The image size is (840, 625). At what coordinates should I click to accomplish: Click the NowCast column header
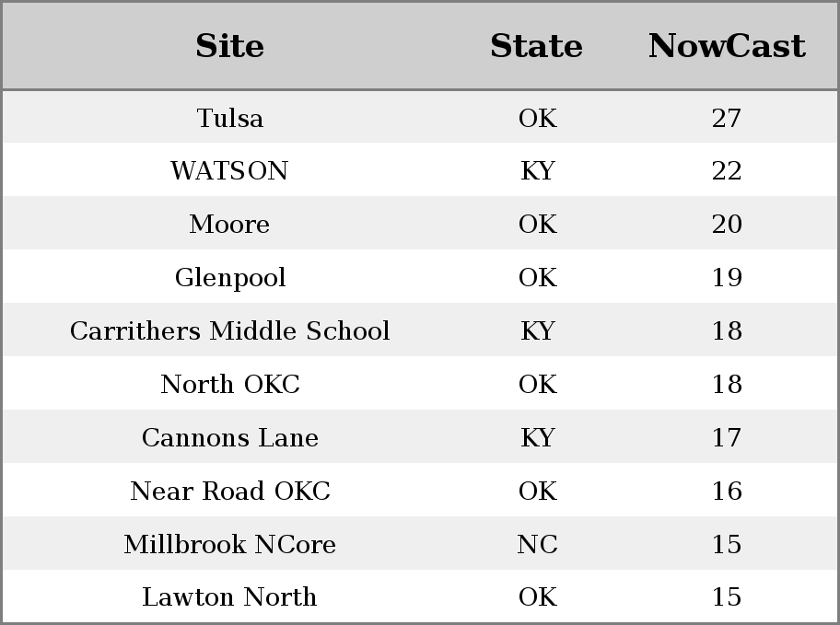727,46
